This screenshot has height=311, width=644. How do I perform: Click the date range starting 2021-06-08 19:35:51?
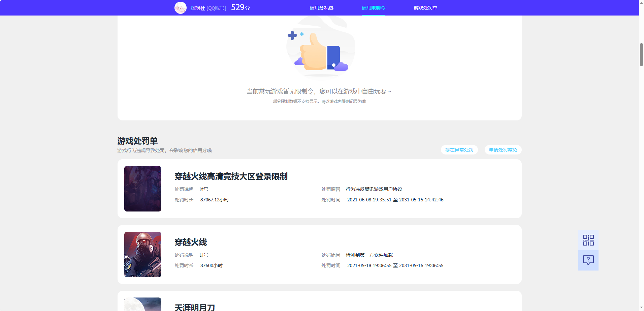(395, 200)
